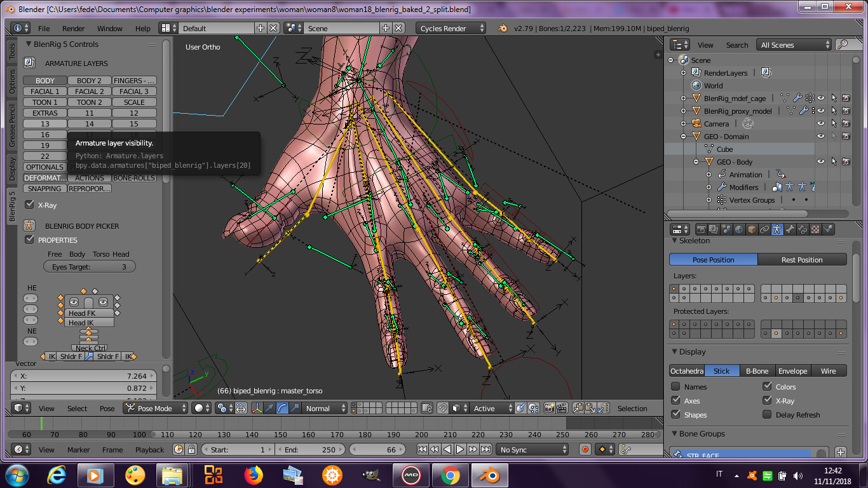Switch to the Options side tab
This screenshot has height=488, width=868.
[12, 81]
